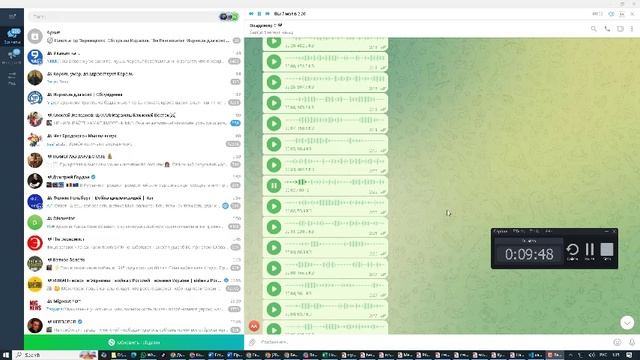Open the three-dot chat options menu

(x=632, y=29)
